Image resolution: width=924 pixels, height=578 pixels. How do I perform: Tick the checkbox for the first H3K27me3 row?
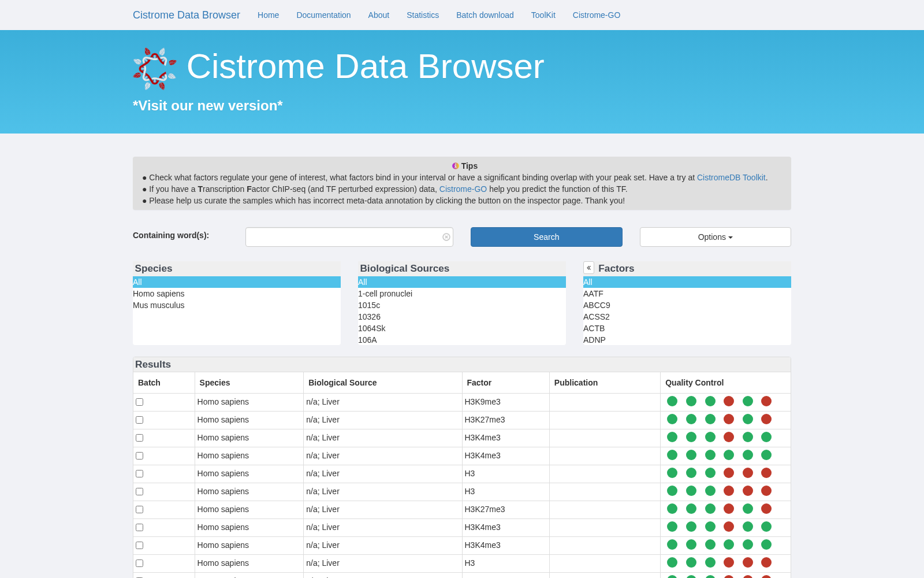click(139, 420)
